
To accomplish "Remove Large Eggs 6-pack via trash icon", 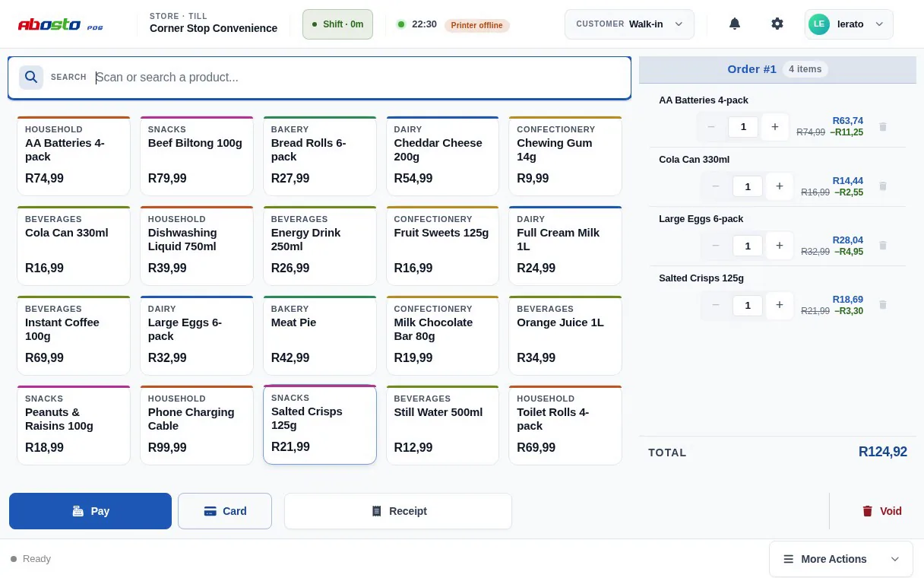I will [x=883, y=245].
